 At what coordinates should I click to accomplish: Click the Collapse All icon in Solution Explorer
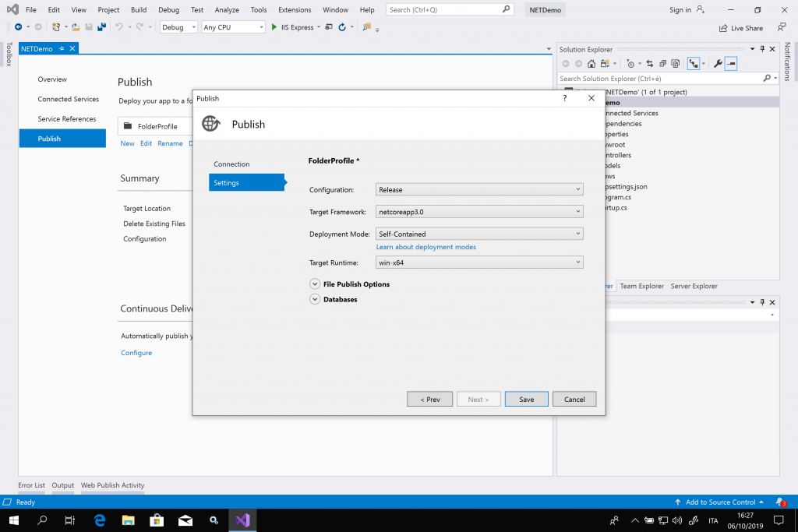coord(662,64)
